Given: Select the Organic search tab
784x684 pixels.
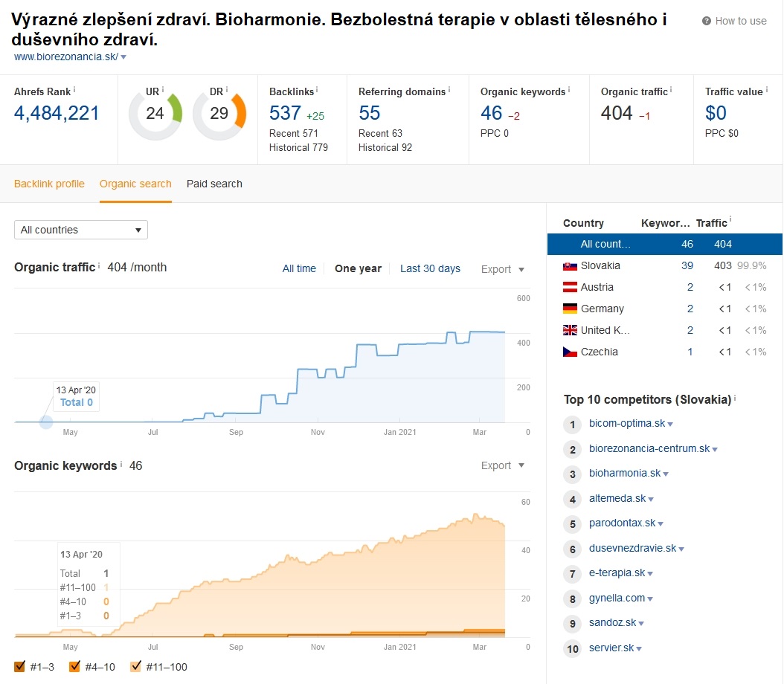Looking at the screenshot, I should click(135, 184).
